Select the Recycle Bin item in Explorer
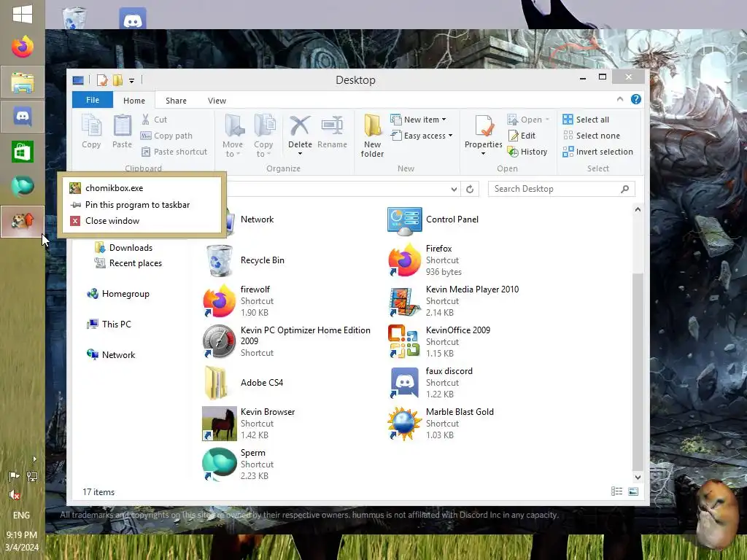 tap(244, 260)
